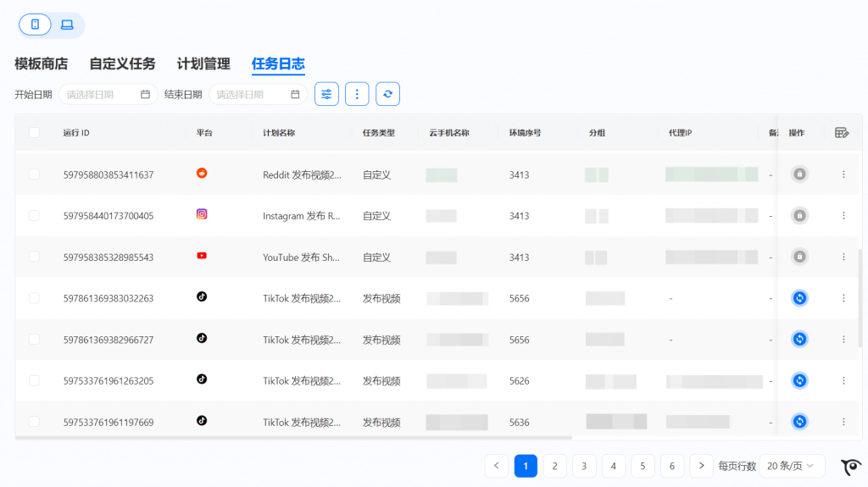Image resolution: width=868 pixels, height=487 pixels.
Task: Switch to the mobile view icon
Action: click(x=35, y=25)
